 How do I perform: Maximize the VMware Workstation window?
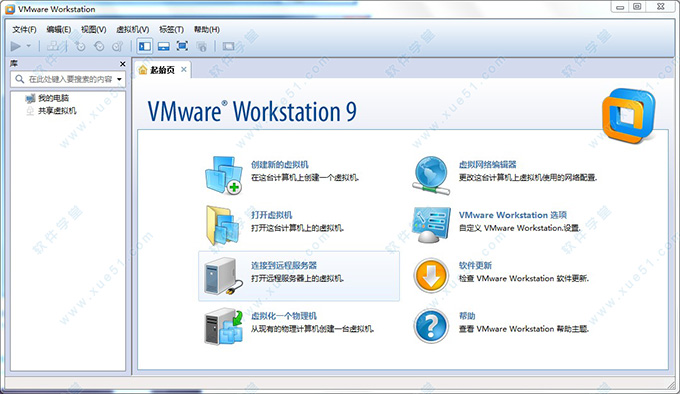637,7
